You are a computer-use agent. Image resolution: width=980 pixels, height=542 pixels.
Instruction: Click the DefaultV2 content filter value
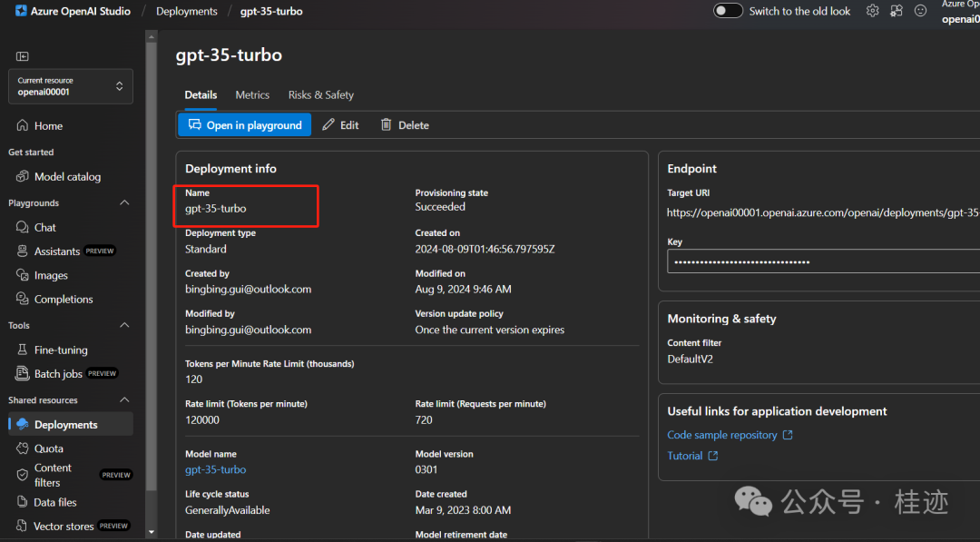click(x=690, y=359)
